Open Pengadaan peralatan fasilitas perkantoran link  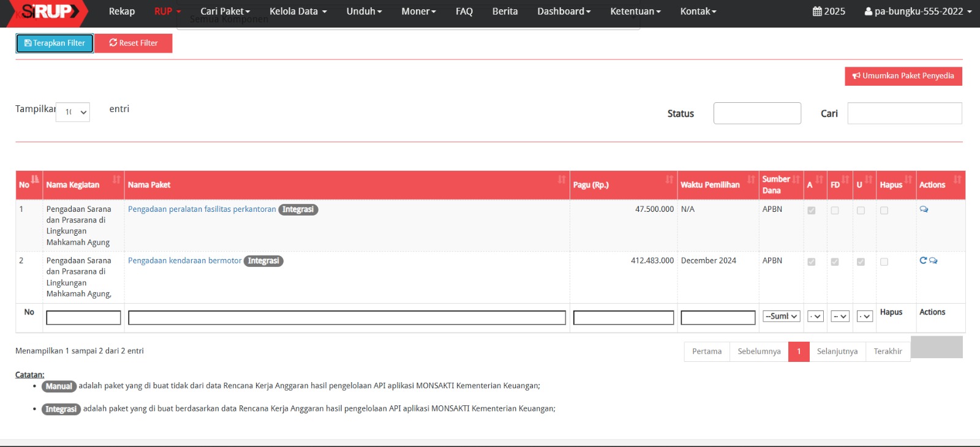pyautogui.click(x=202, y=209)
